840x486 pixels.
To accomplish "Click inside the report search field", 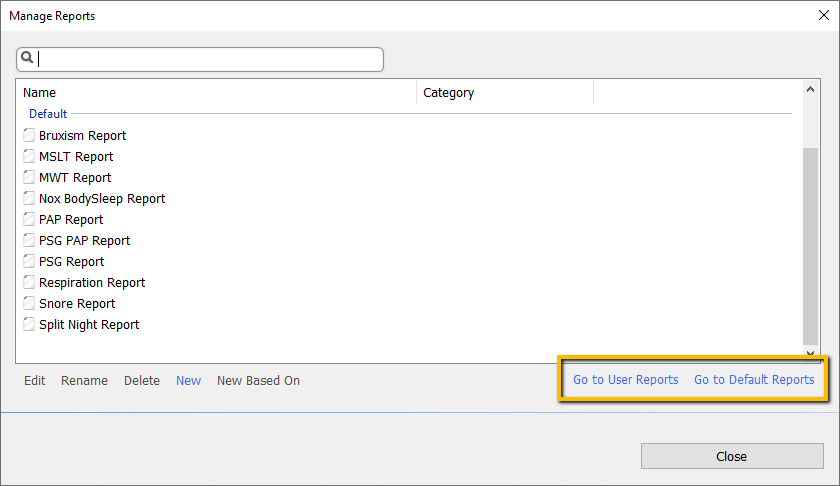I will pos(200,59).
